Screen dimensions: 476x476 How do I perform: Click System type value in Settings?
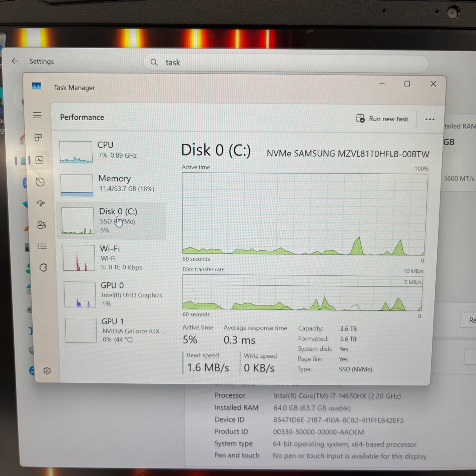pos(345,444)
